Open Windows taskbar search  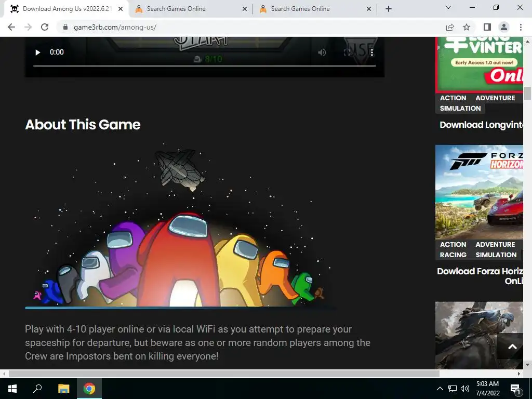(37, 389)
